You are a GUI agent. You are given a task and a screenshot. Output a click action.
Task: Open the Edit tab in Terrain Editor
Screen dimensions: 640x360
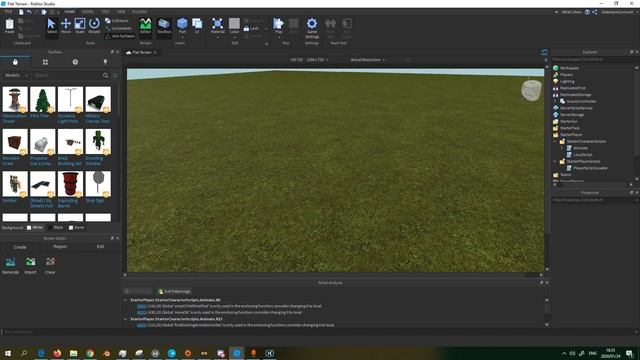(x=100, y=247)
